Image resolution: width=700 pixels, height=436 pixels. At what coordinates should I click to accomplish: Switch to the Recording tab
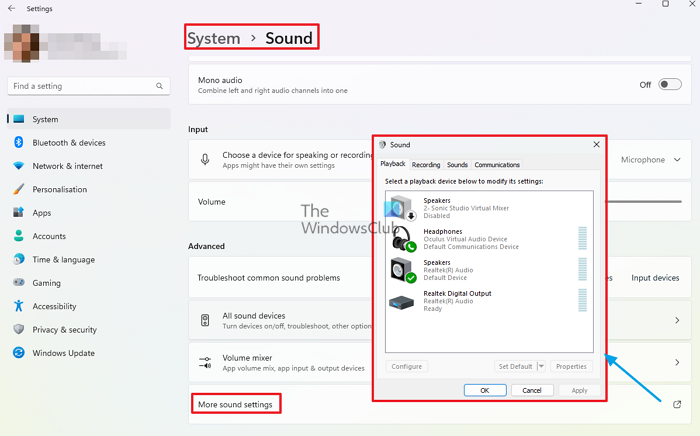pos(426,165)
